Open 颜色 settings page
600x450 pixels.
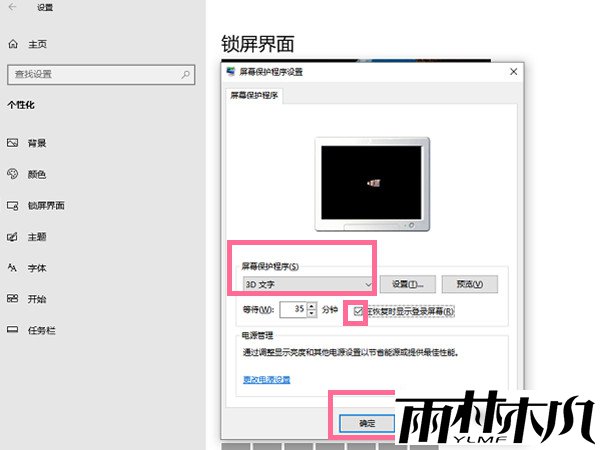coord(37,174)
